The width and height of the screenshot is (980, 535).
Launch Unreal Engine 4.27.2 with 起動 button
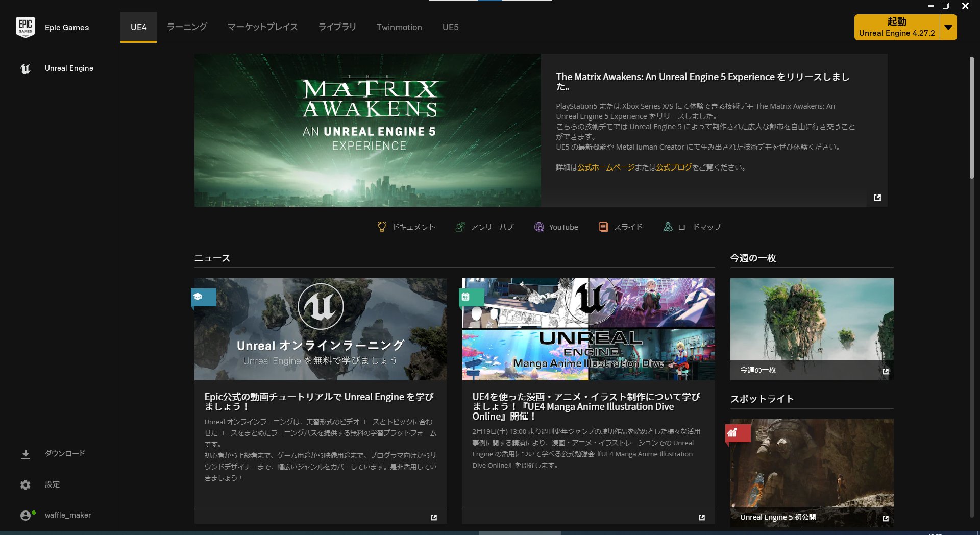[x=897, y=27]
